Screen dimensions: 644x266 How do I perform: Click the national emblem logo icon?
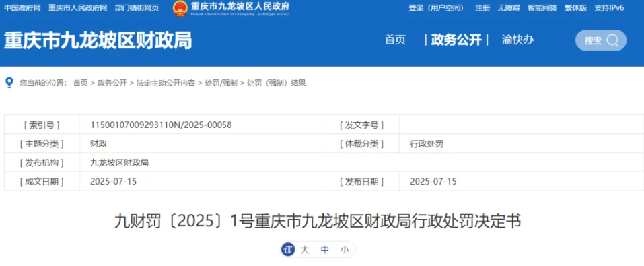[180, 8]
